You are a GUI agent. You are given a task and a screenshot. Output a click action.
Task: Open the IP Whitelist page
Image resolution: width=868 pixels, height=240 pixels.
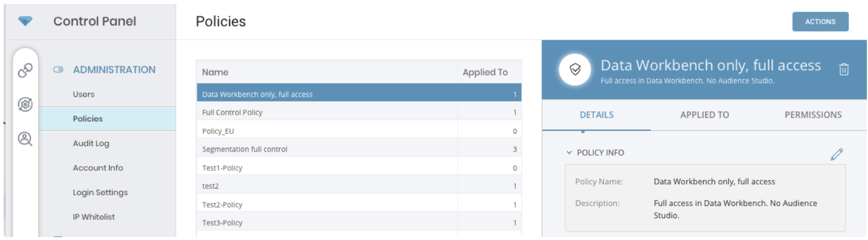tap(93, 217)
